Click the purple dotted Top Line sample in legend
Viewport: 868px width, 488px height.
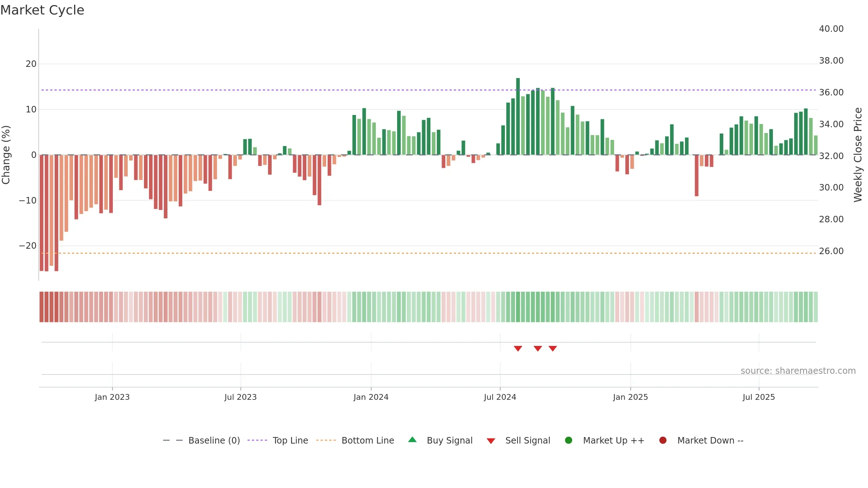[257, 440]
